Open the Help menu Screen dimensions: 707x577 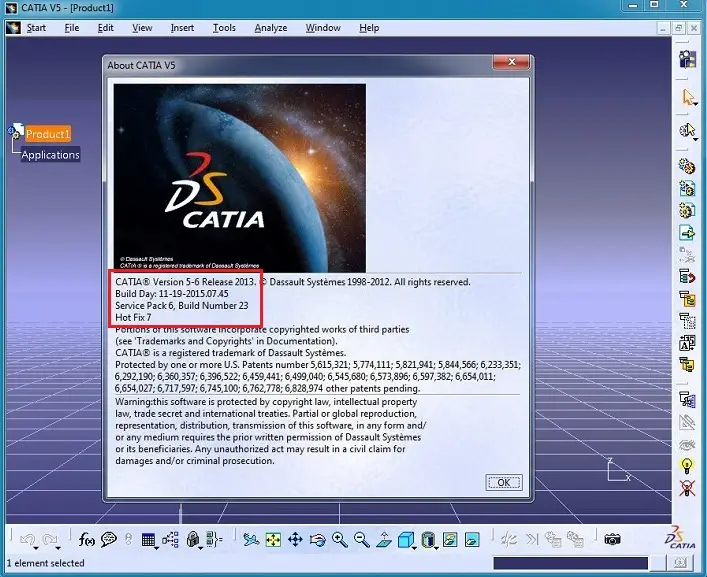369,28
